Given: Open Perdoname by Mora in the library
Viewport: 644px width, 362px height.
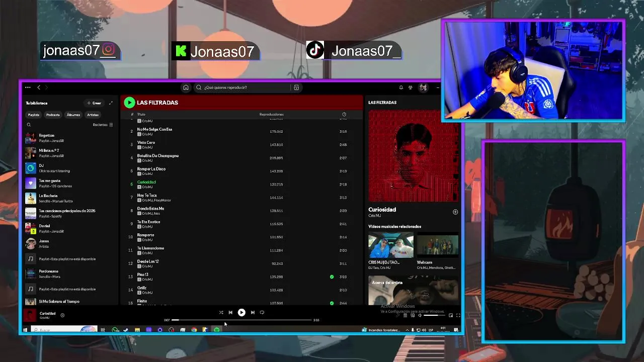Looking at the screenshot, I should point(69,274).
